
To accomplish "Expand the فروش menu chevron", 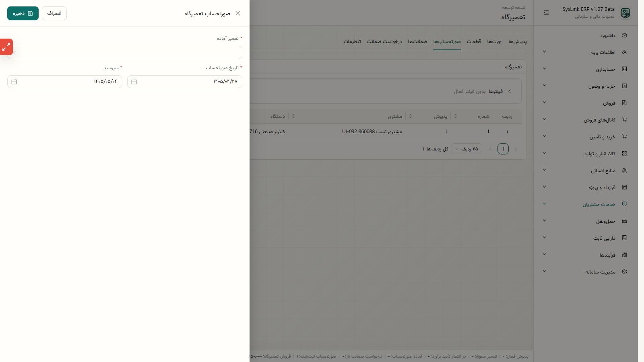I will click(544, 103).
